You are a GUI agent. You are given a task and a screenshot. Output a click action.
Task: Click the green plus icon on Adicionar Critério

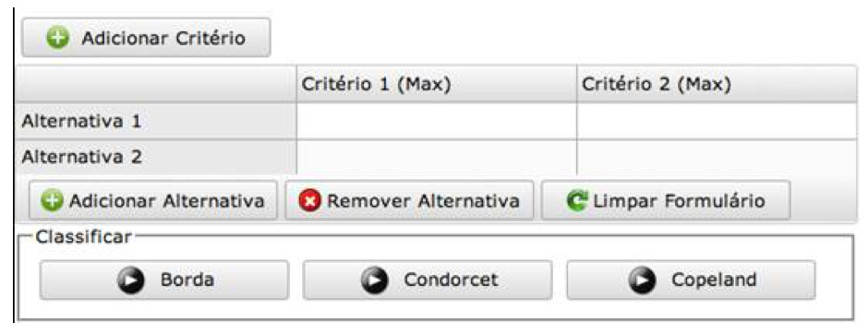tap(57, 38)
